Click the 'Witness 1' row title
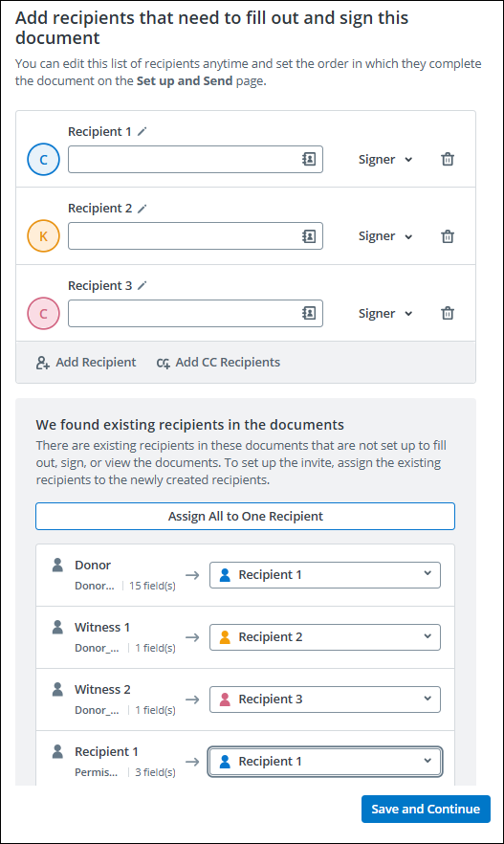The height and width of the screenshot is (844, 504). (x=102, y=627)
